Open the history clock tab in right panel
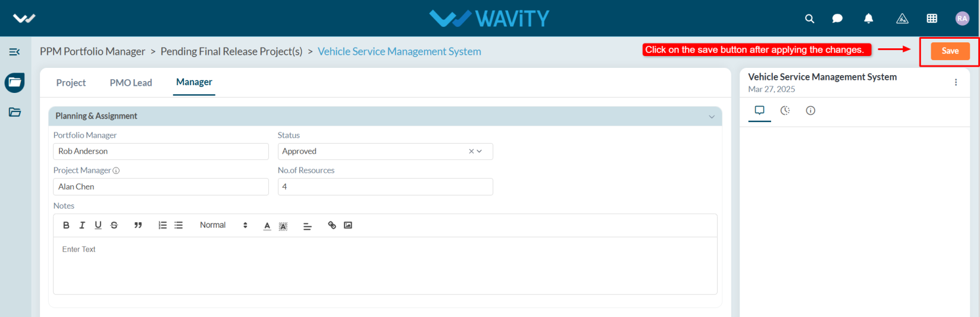The height and width of the screenshot is (317, 980). [x=785, y=111]
